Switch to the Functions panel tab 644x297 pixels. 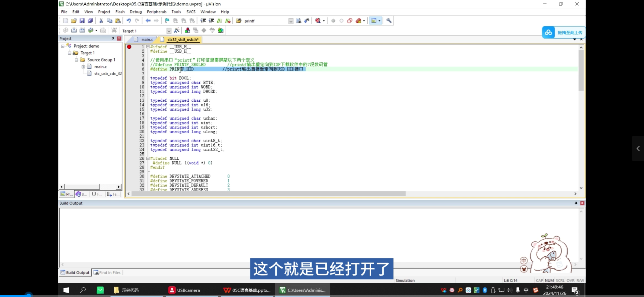[97, 194]
